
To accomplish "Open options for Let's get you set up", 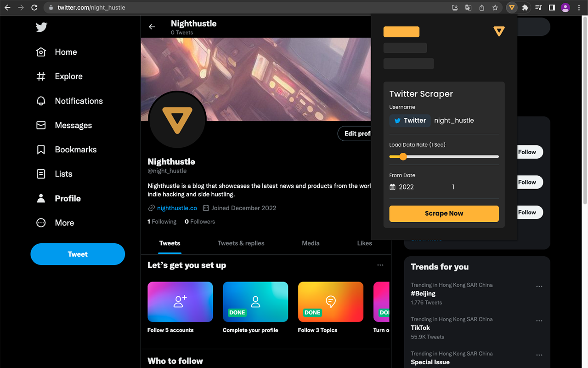I will point(380,265).
